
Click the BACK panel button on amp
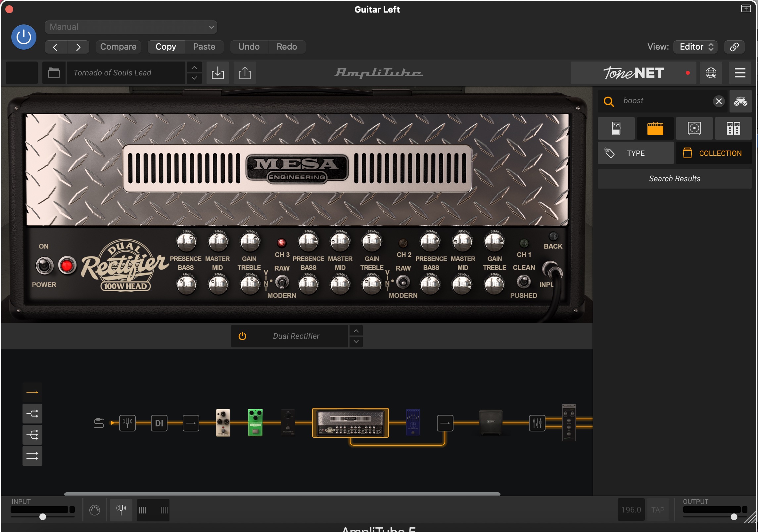click(553, 237)
